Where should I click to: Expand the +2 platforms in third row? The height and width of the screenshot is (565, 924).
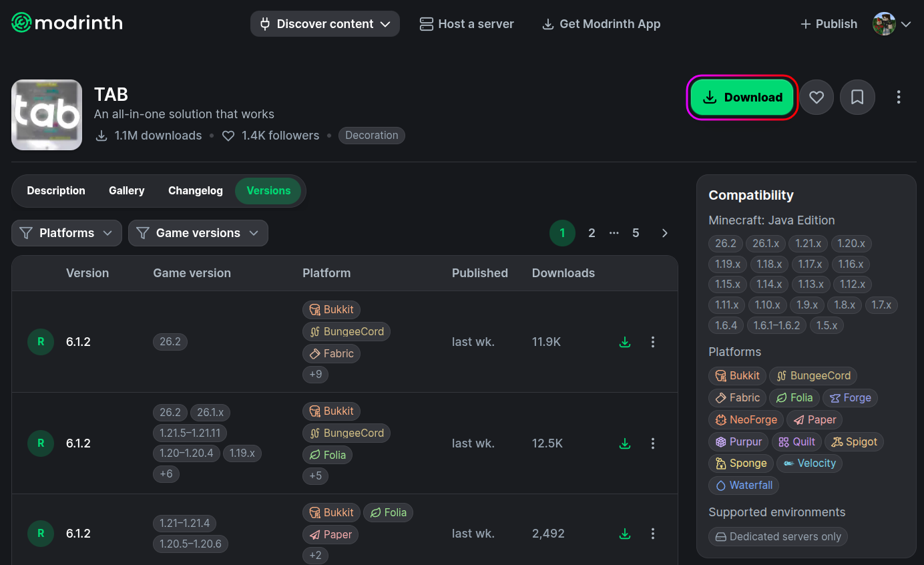[316, 556]
